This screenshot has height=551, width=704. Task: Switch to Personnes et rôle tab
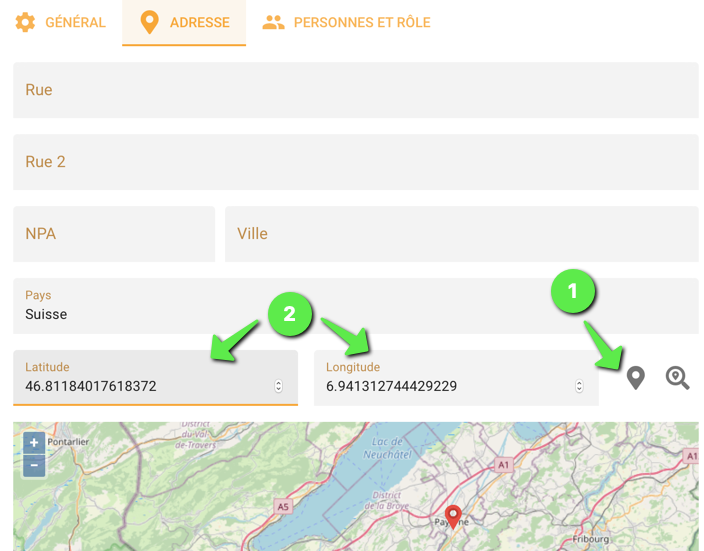click(x=361, y=22)
